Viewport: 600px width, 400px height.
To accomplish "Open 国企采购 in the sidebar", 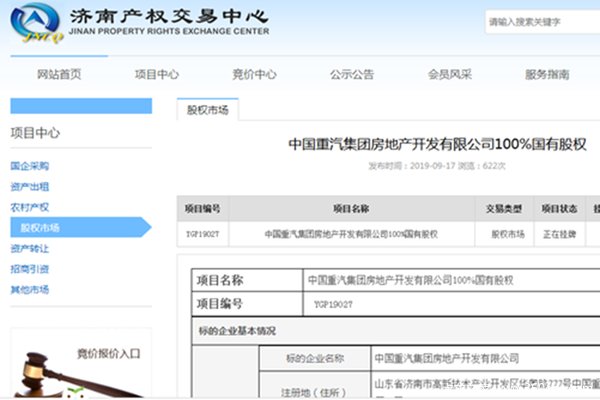I will click(x=30, y=166).
